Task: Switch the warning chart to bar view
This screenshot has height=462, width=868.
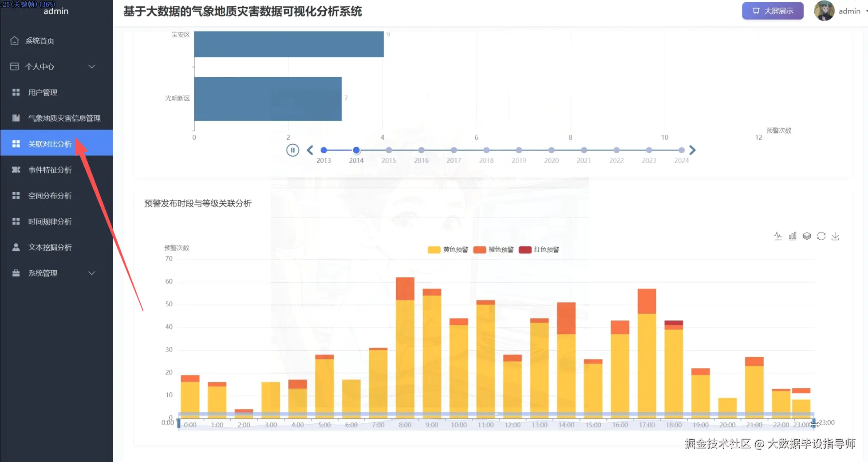Action: point(793,236)
